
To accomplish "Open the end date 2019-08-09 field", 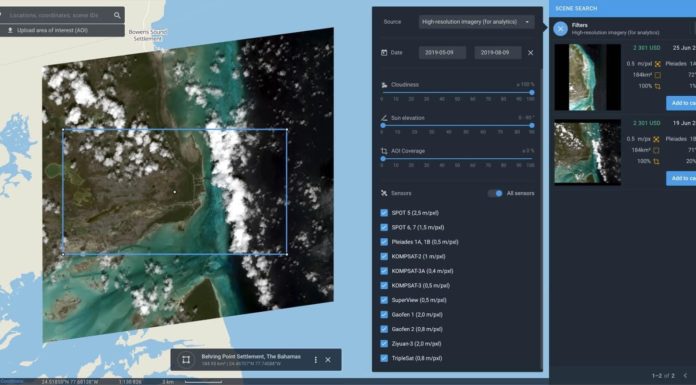I will click(x=498, y=53).
